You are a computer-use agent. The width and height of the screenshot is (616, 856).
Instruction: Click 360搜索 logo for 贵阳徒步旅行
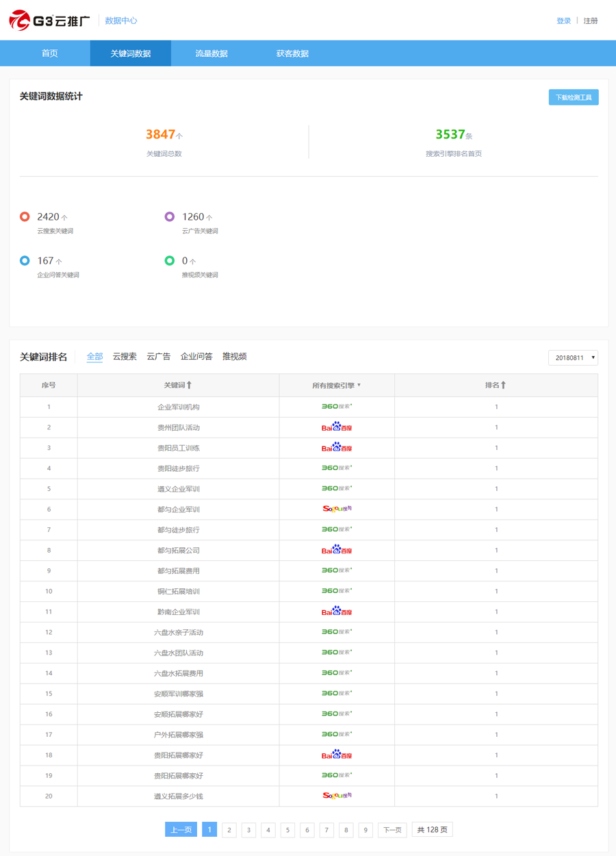point(337,468)
